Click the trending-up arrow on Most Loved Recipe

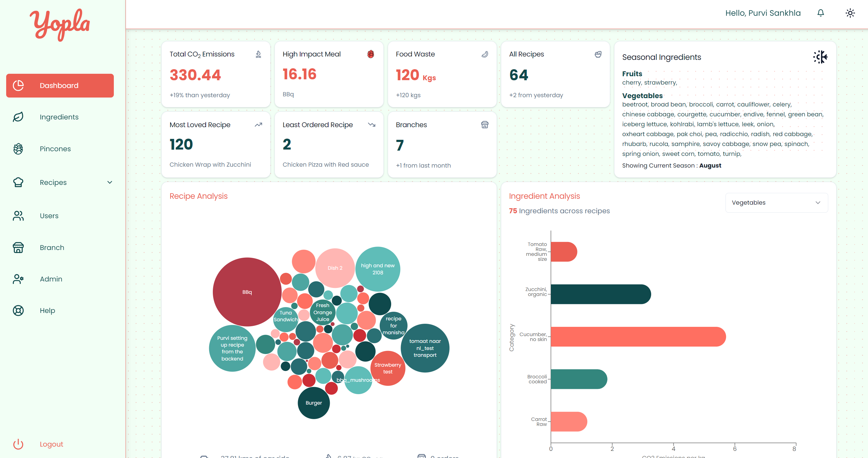coord(258,124)
